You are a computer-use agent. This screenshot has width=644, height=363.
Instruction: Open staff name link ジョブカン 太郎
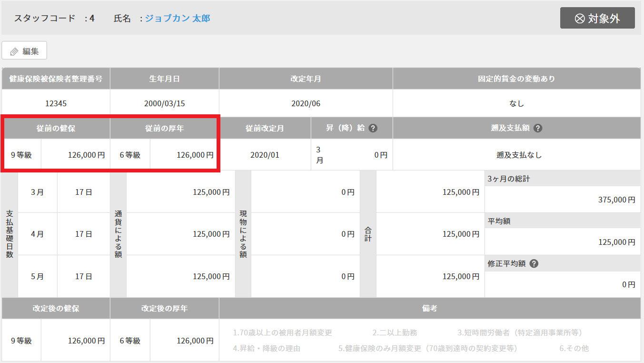pyautogui.click(x=177, y=19)
